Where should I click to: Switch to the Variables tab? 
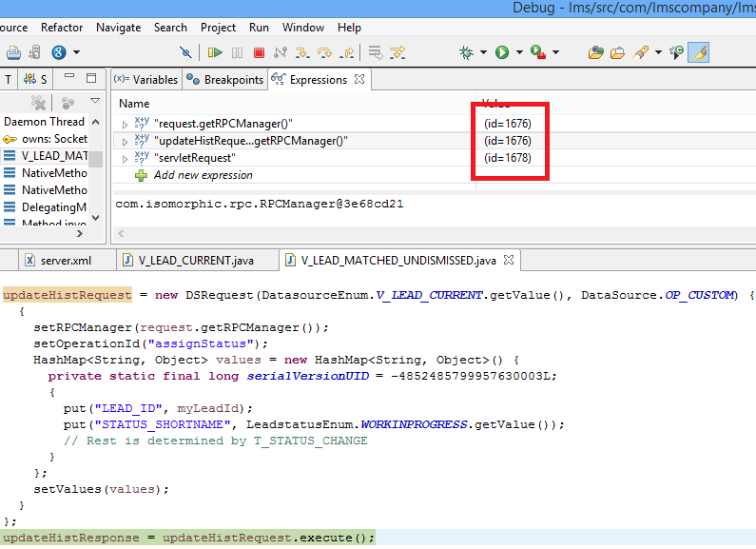click(148, 80)
